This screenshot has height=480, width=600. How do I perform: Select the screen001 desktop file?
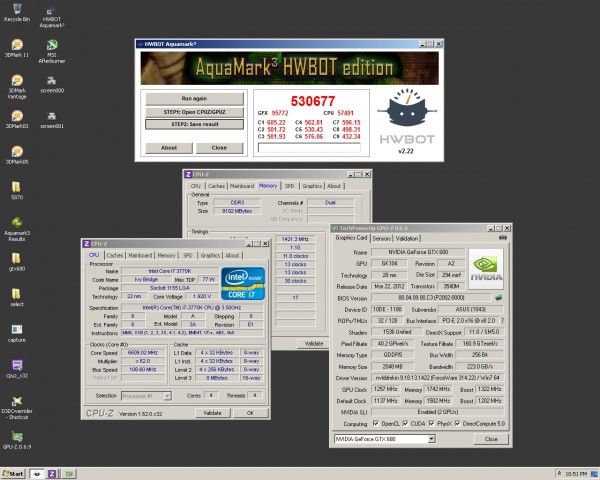coord(52,120)
